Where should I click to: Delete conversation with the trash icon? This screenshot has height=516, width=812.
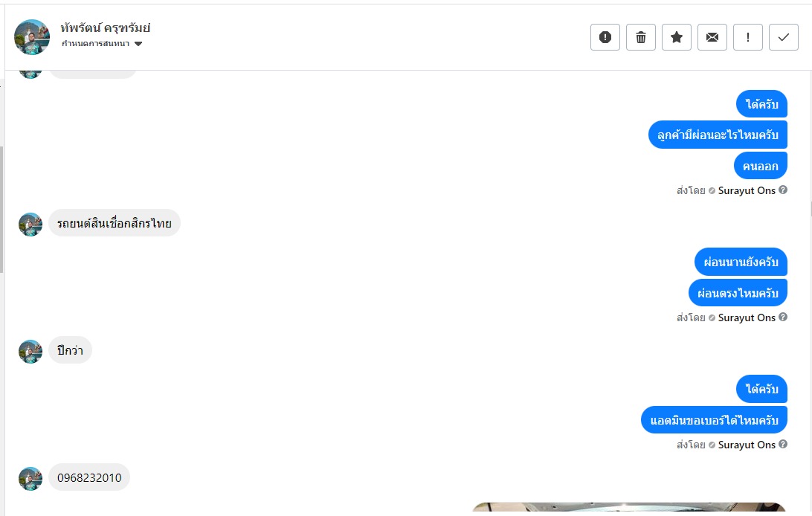click(x=640, y=37)
